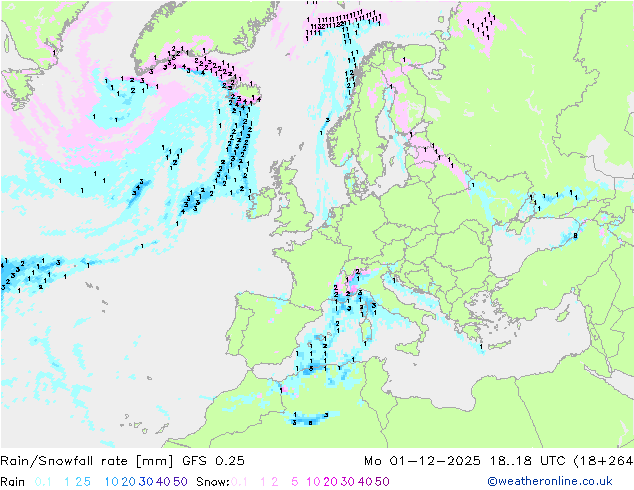Image resolution: width=634 pixels, height=490 pixels.
Task: Pick the Snow 50 legend value
Action: (382, 482)
